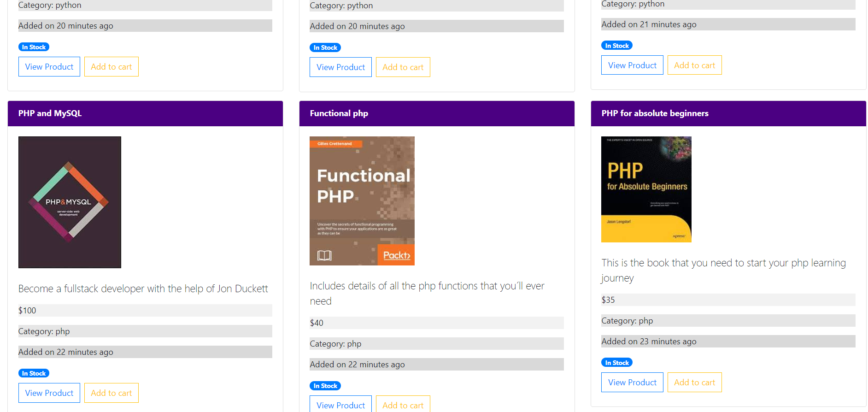Click View Product for PHP for absolute beginners
This screenshot has height=412, width=868.
tap(632, 382)
